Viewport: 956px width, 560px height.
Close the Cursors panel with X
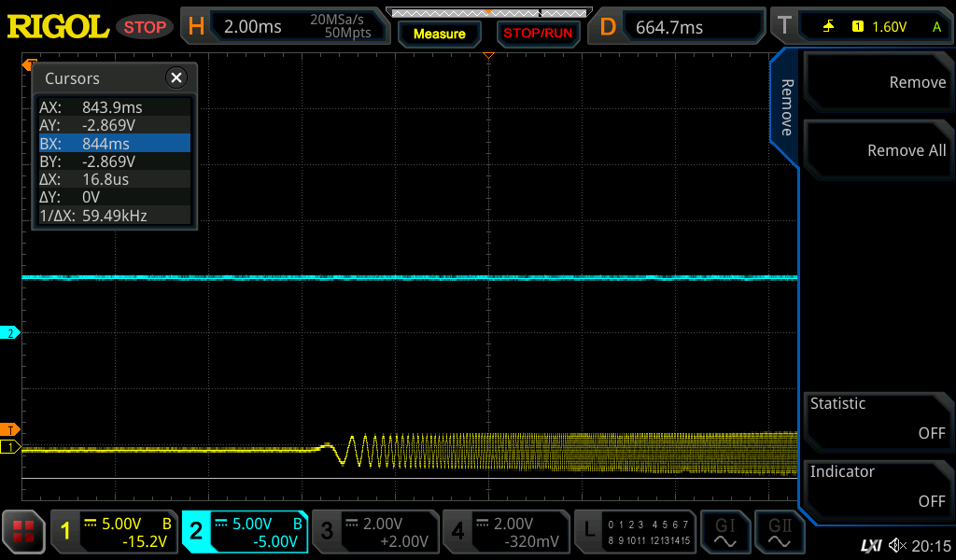click(175, 78)
